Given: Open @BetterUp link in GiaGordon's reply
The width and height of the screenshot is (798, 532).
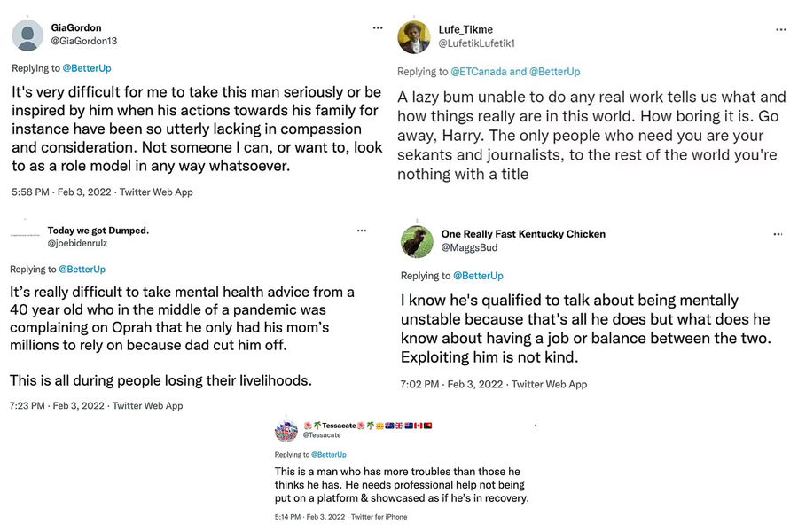Looking at the screenshot, I should pos(87,68).
